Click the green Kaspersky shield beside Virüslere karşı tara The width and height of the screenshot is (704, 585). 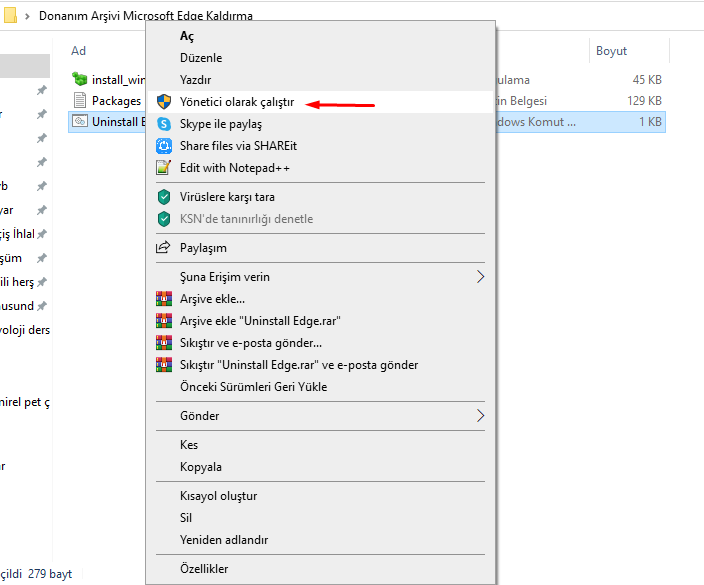(x=164, y=197)
